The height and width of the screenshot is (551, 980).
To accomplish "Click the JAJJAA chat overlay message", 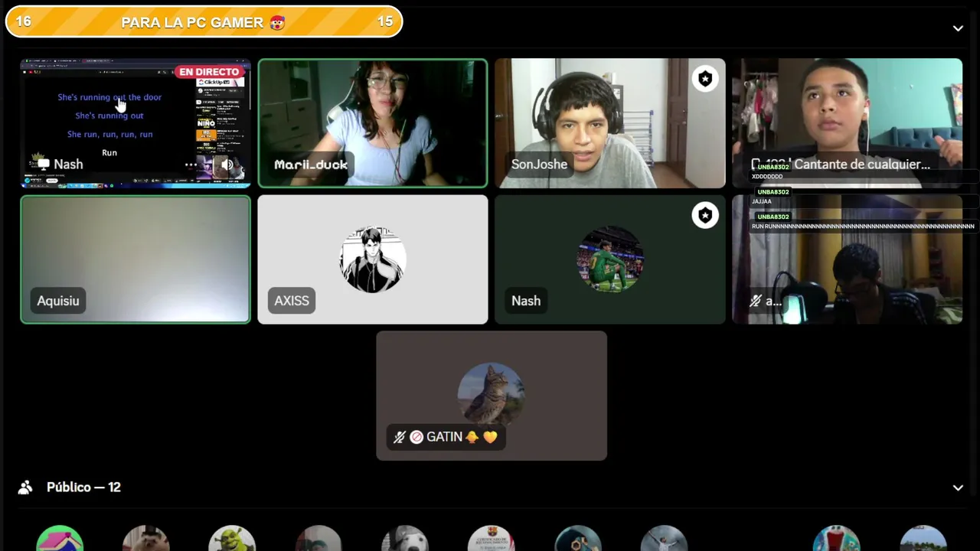I will [x=762, y=201].
